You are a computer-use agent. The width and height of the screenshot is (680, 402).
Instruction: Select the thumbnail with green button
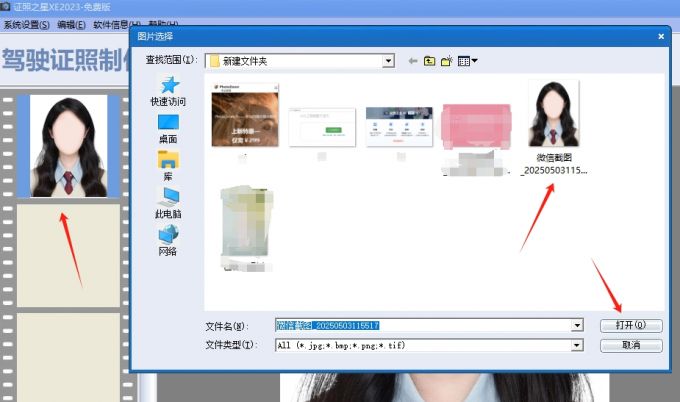[322, 127]
